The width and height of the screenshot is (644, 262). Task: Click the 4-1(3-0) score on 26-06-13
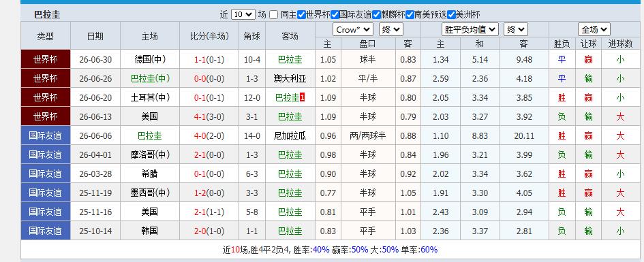tap(209, 117)
